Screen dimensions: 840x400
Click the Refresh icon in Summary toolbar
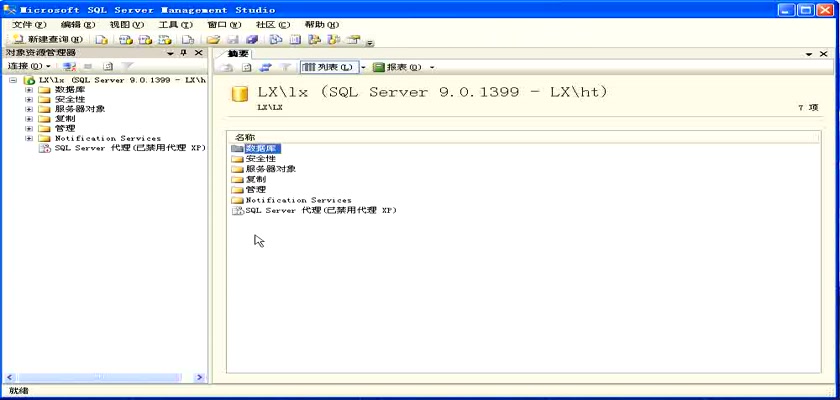(246, 67)
